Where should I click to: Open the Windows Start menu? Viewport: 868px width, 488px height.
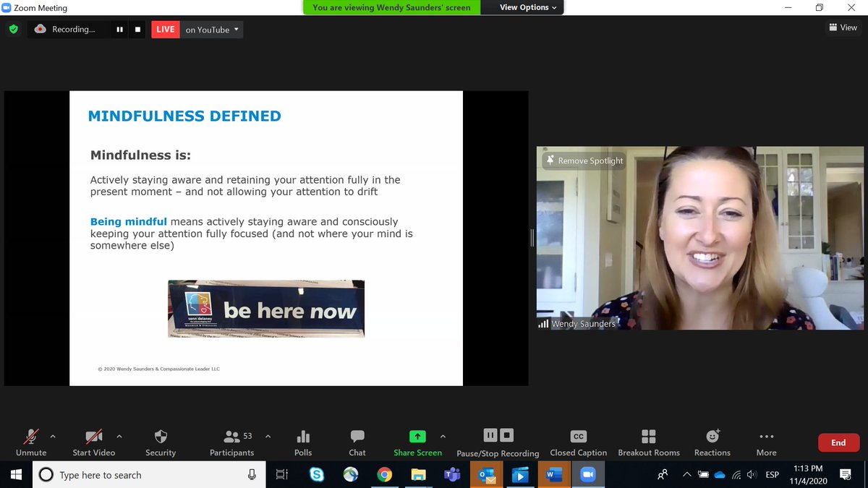(17, 475)
